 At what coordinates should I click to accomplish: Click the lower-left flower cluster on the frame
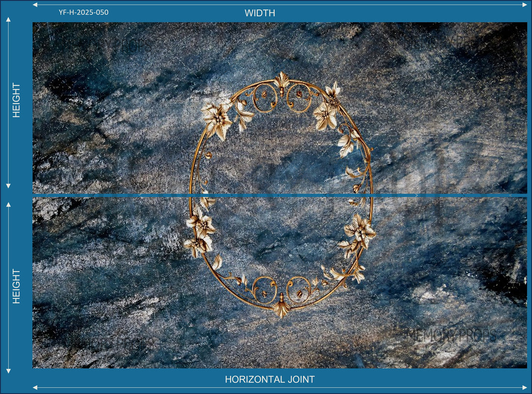[x=199, y=233]
